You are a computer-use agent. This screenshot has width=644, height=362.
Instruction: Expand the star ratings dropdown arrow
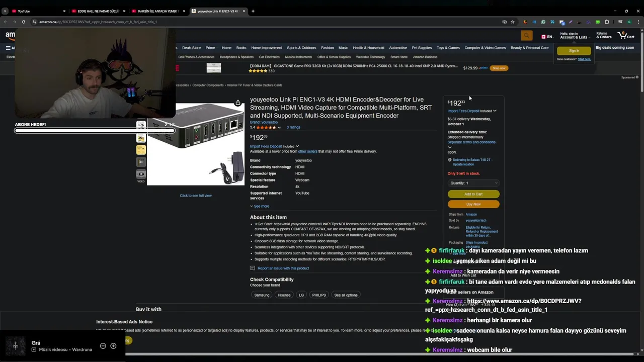pos(279,128)
